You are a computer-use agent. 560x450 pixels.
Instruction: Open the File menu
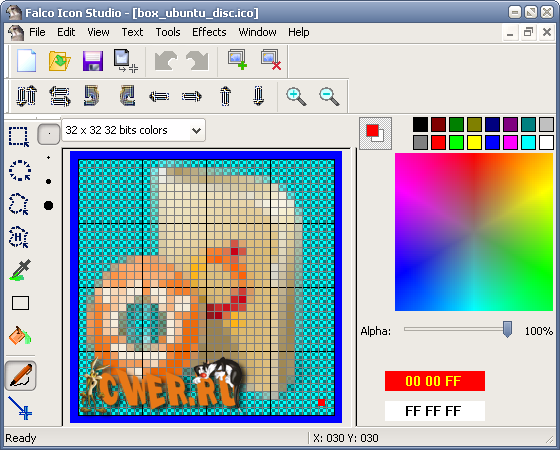[x=37, y=32]
